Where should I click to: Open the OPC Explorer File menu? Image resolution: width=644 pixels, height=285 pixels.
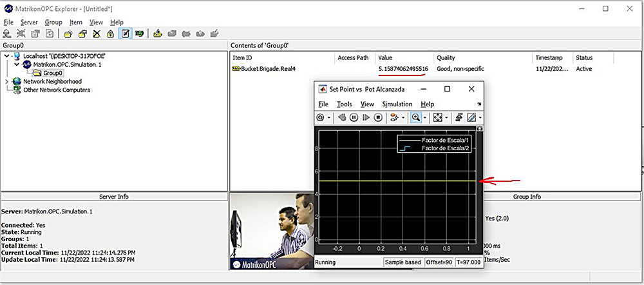point(8,22)
